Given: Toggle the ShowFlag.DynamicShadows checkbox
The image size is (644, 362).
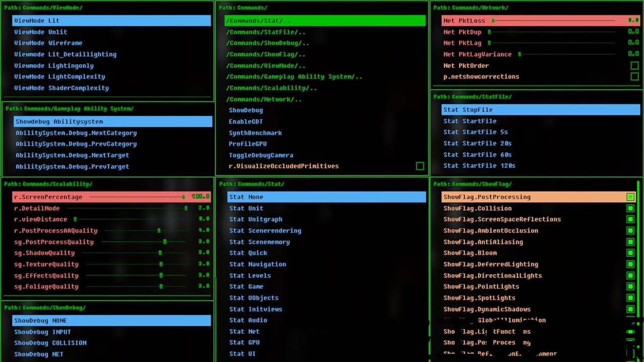Looking at the screenshot, I should [x=630, y=309].
